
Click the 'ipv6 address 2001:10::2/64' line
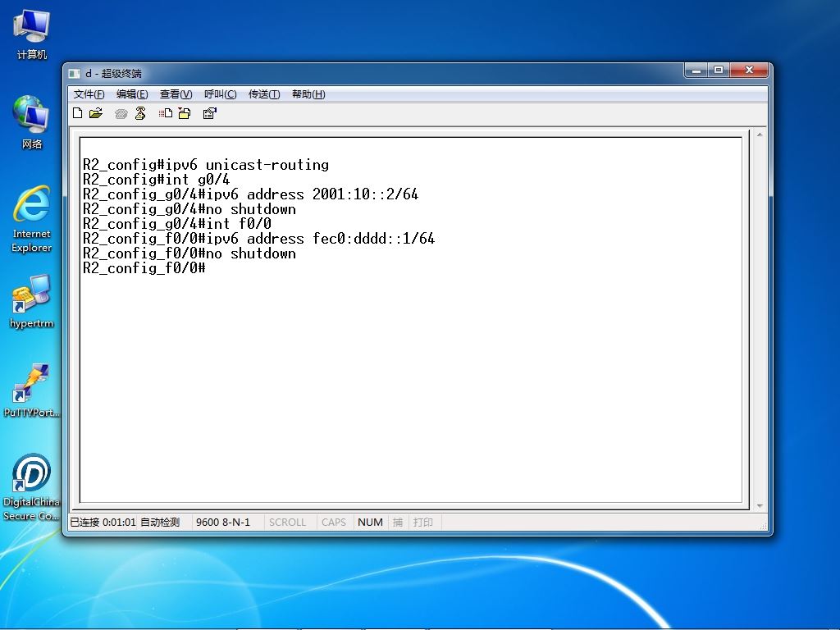[251, 194]
